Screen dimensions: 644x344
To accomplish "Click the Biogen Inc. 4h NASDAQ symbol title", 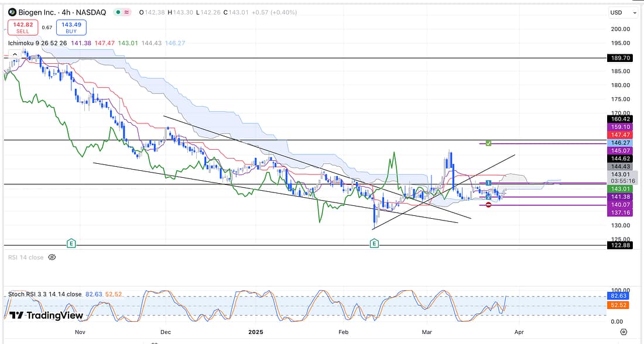I will (62, 12).
